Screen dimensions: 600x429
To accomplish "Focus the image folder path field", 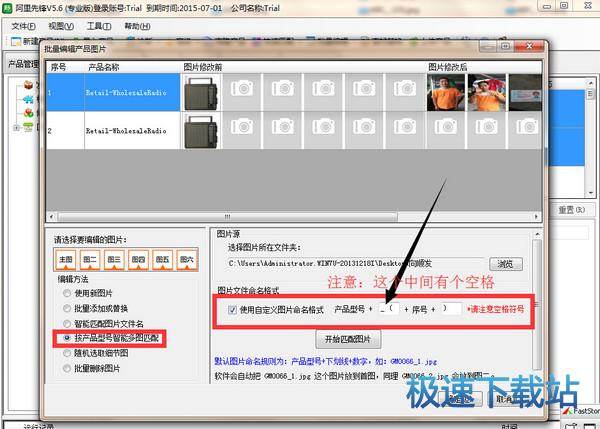I will pyautogui.click(x=355, y=263).
